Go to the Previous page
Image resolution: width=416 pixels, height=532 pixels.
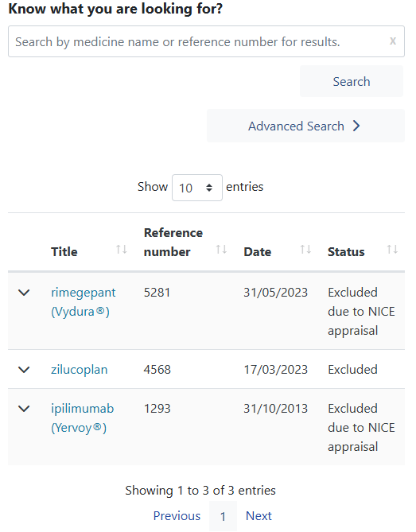tap(177, 516)
